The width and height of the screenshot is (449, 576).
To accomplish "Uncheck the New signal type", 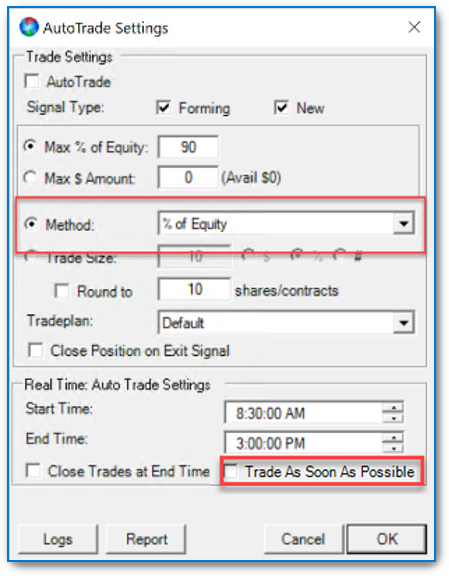I will (281, 108).
